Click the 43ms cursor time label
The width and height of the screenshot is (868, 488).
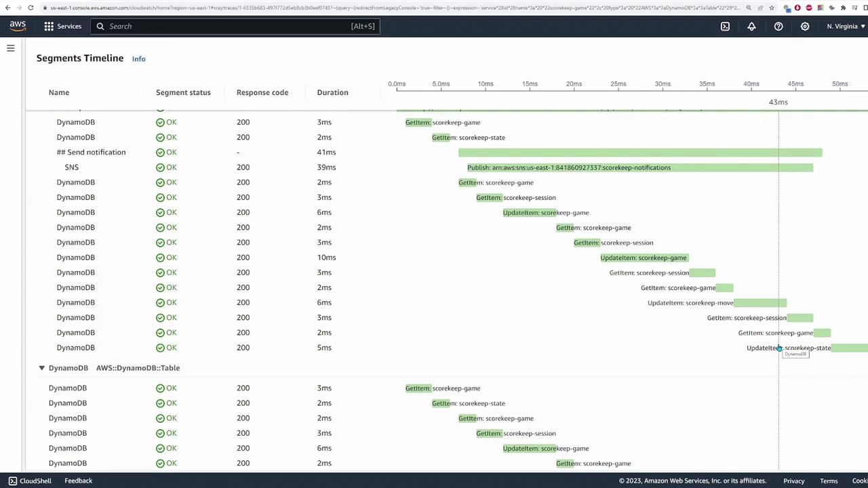[x=778, y=102]
